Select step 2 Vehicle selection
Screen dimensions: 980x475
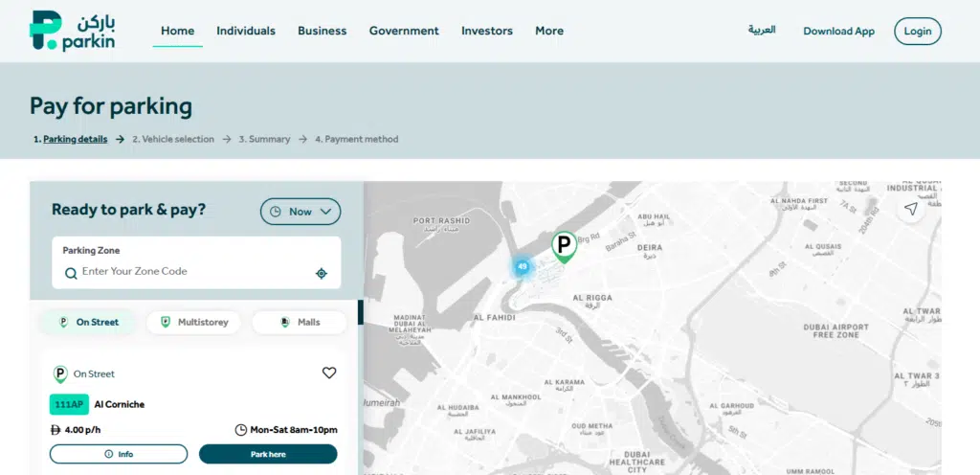pos(173,140)
